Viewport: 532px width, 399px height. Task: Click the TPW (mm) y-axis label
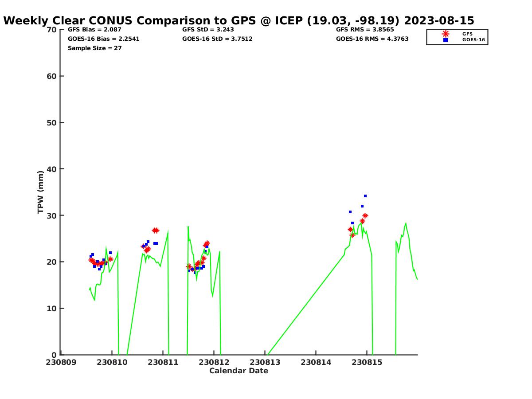coord(41,192)
